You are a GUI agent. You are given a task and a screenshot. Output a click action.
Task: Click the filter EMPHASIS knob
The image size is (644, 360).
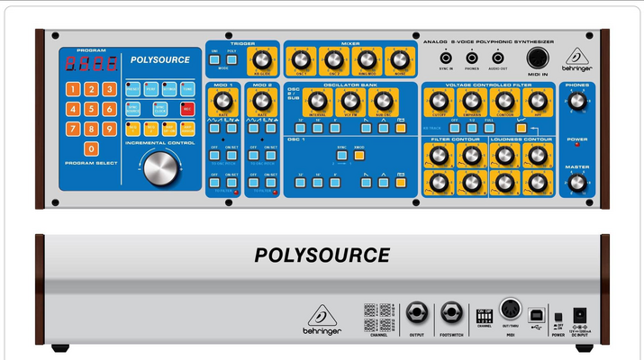[471, 101]
